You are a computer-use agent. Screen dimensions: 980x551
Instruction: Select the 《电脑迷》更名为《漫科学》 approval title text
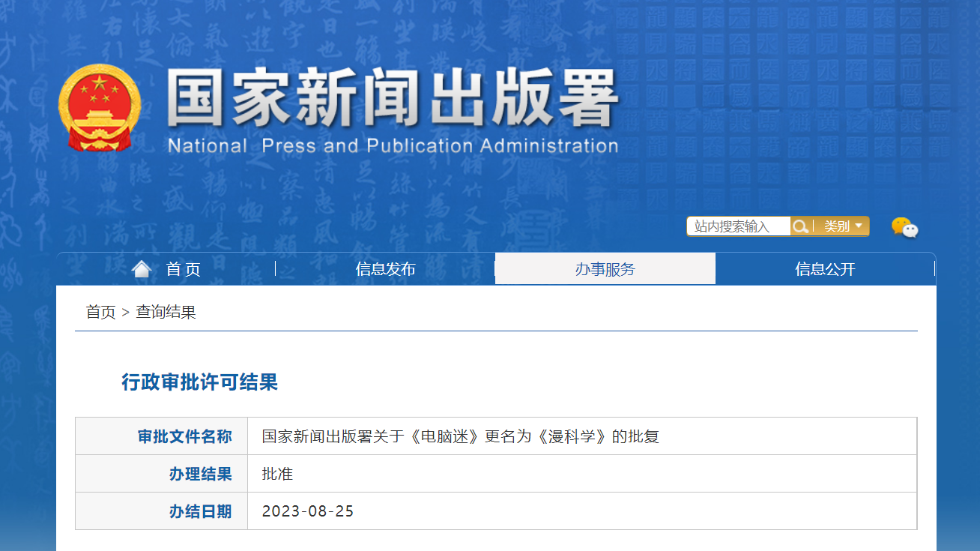(x=508, y=436)
